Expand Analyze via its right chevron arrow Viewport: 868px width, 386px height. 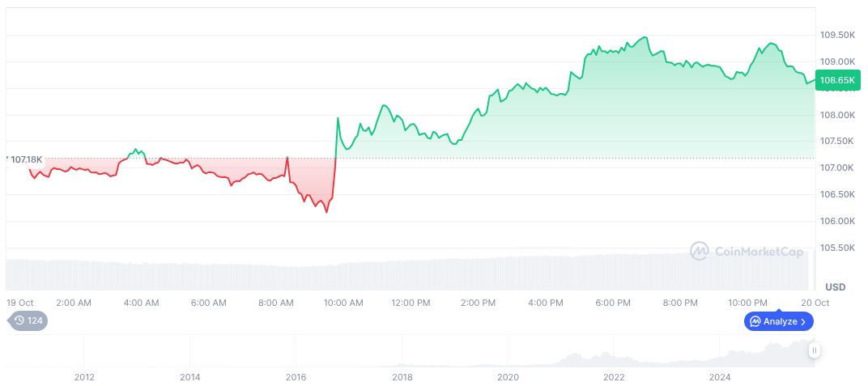(803, 321)
